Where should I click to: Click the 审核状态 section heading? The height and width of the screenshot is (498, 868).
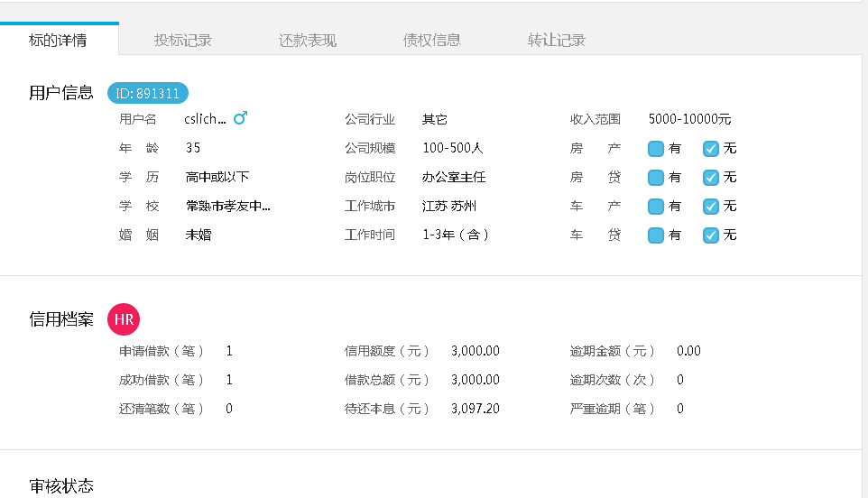pos(61,486)
